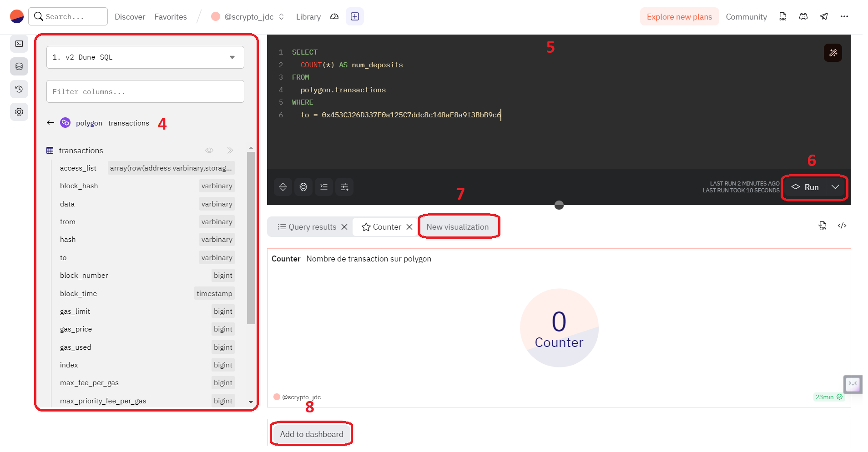Screen dimensions: 868x452
Task: Click the 'from' column name
Action: click(x=68, y=222)
